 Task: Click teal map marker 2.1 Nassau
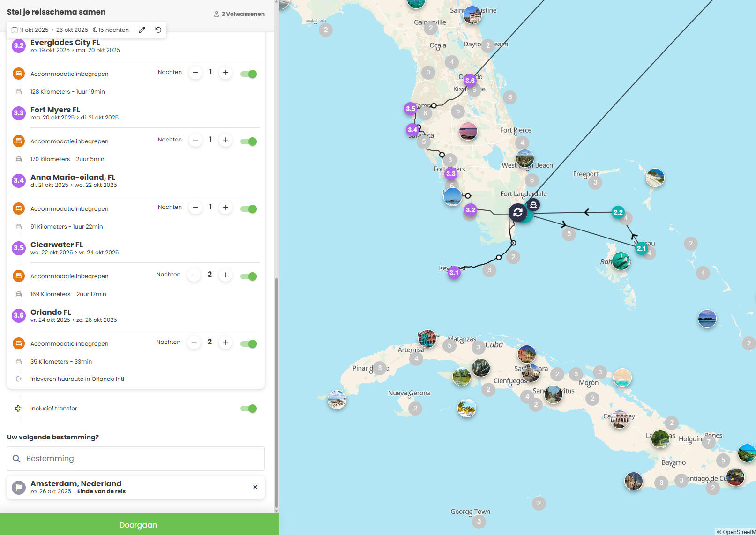[x=642, y=248]
